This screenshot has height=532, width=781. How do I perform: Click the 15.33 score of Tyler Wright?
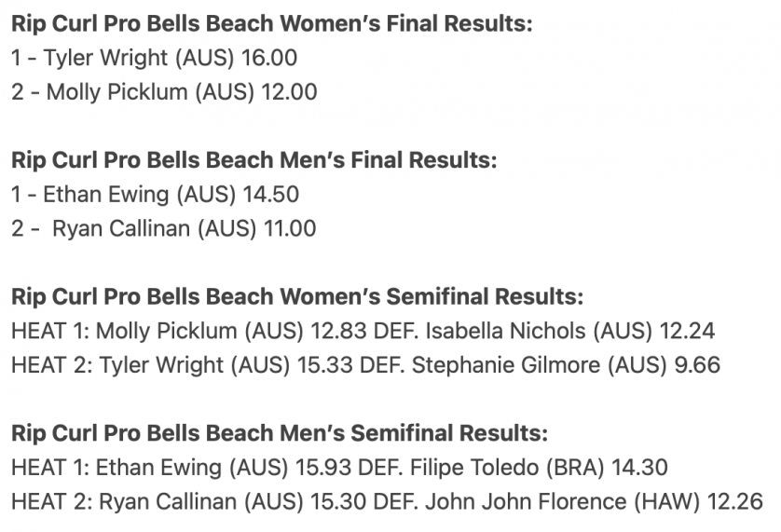[x=325, y=365]
